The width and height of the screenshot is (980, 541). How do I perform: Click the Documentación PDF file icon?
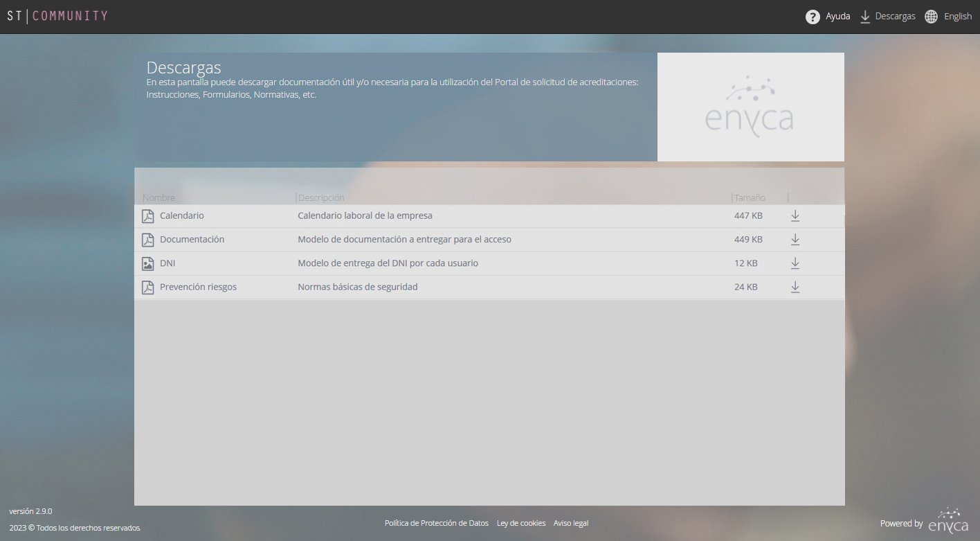147,240
